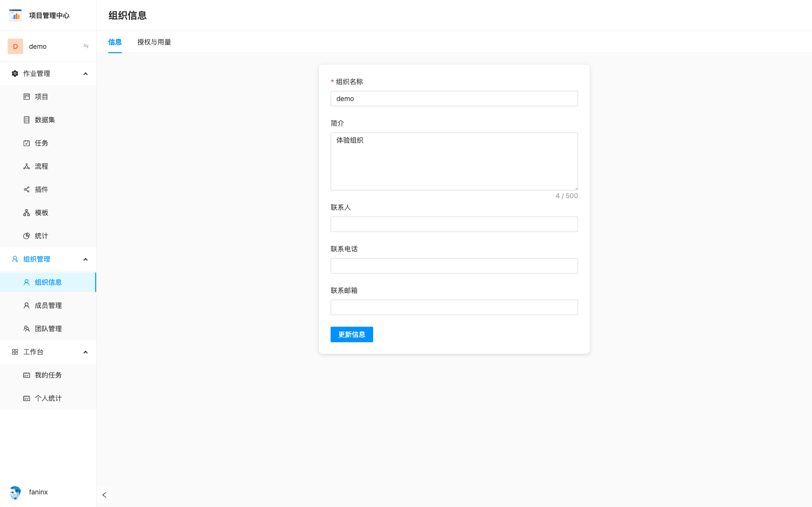The width and height of the screenshot is (812, 507).
Task: Click the faninx username
Action: pyautogui.click(x=38, y=492)
